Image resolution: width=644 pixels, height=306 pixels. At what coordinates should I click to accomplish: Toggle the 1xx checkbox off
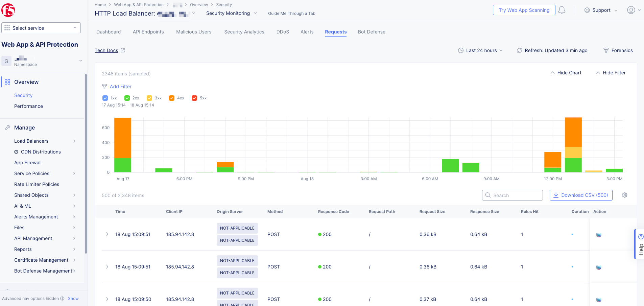pos(105,98)
